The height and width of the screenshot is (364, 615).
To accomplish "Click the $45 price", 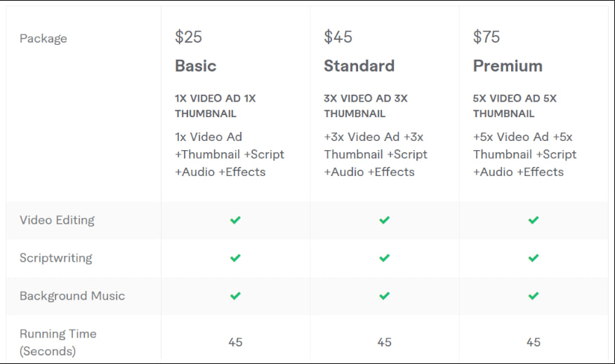I will click(338, 37).
